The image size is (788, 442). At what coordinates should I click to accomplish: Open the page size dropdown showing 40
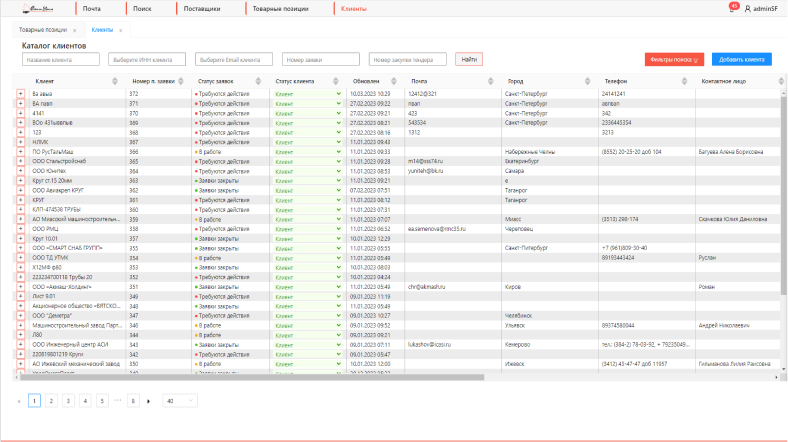(x=180, y=401)
